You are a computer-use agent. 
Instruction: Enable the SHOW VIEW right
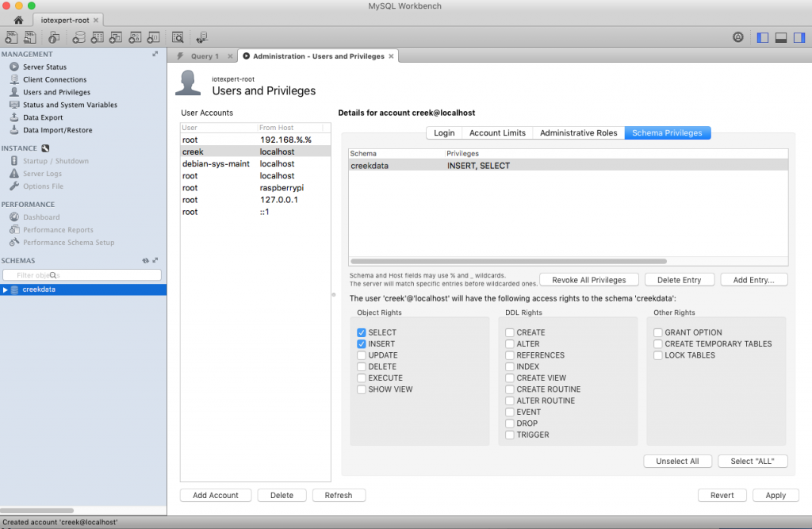[x=362, y=389]
